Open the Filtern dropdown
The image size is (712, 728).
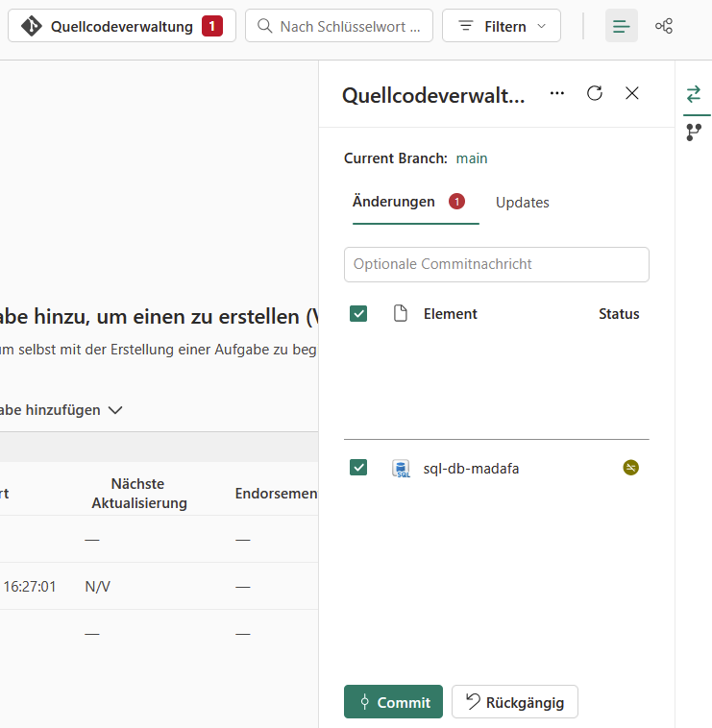502,26
